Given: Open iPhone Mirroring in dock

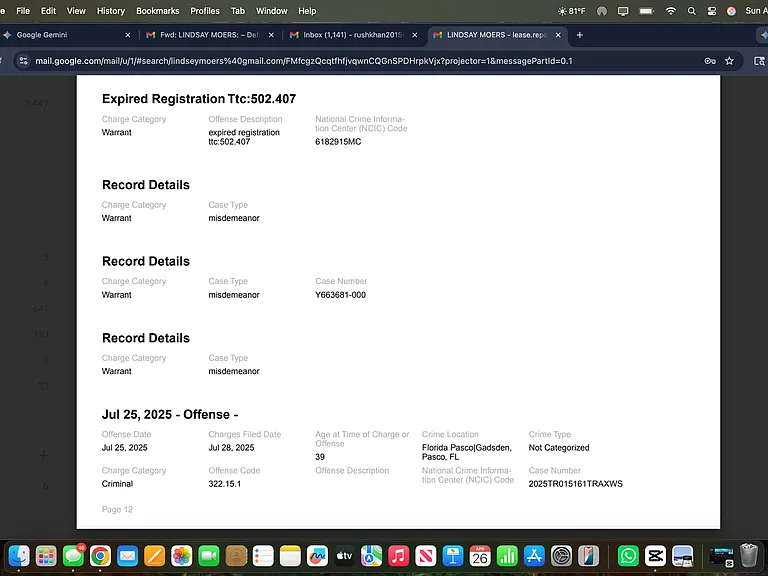Looking at the screenshot, I should pos(588,556).
